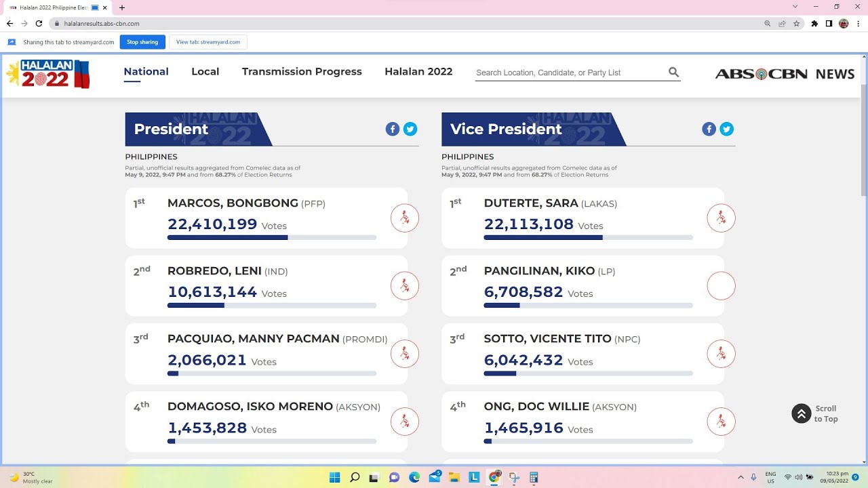Click the browser address bar URL
The height and width of the screenshot is (488, 868).
point(102,23)
